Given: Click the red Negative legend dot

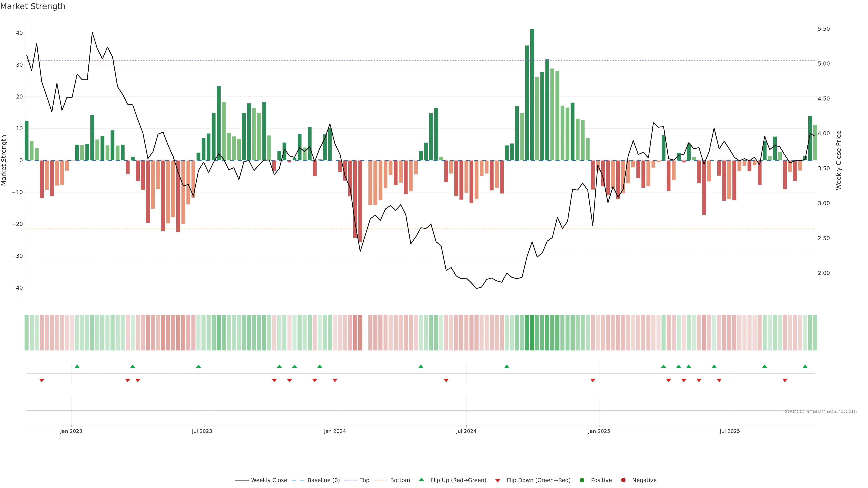Looking at the screenshot, I should point(623,480).
